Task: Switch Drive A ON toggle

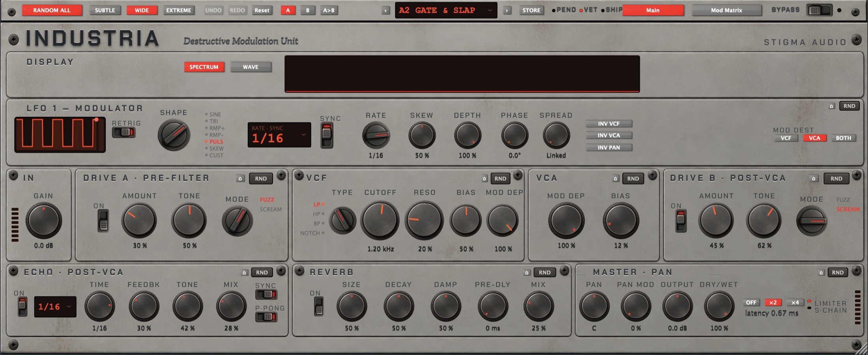Action: (x=103, y=220)
